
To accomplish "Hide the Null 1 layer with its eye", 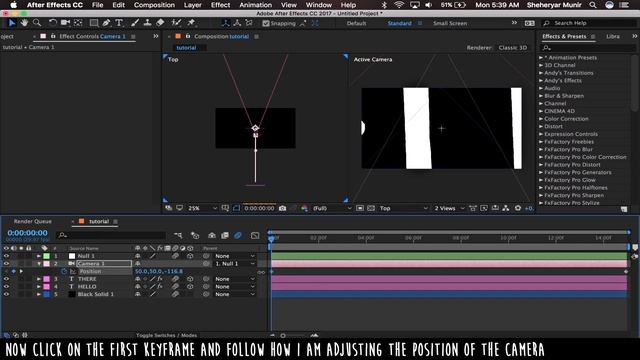I will click(6, 256).
